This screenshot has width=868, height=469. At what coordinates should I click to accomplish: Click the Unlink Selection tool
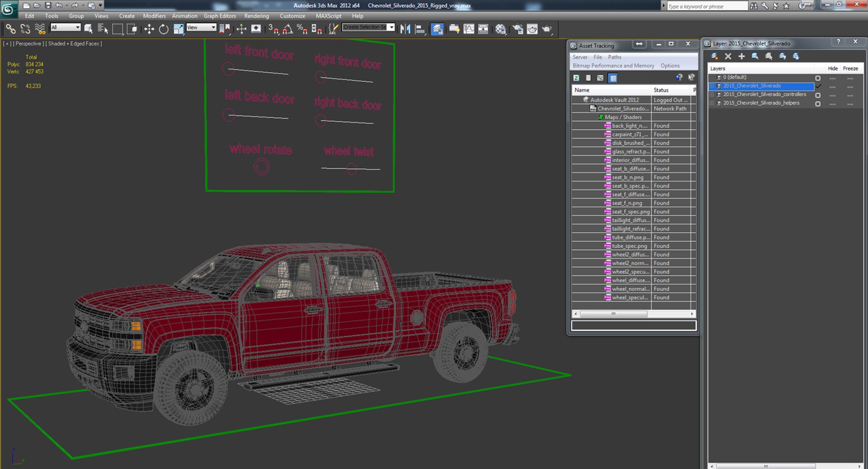click(x=25, y=29)
